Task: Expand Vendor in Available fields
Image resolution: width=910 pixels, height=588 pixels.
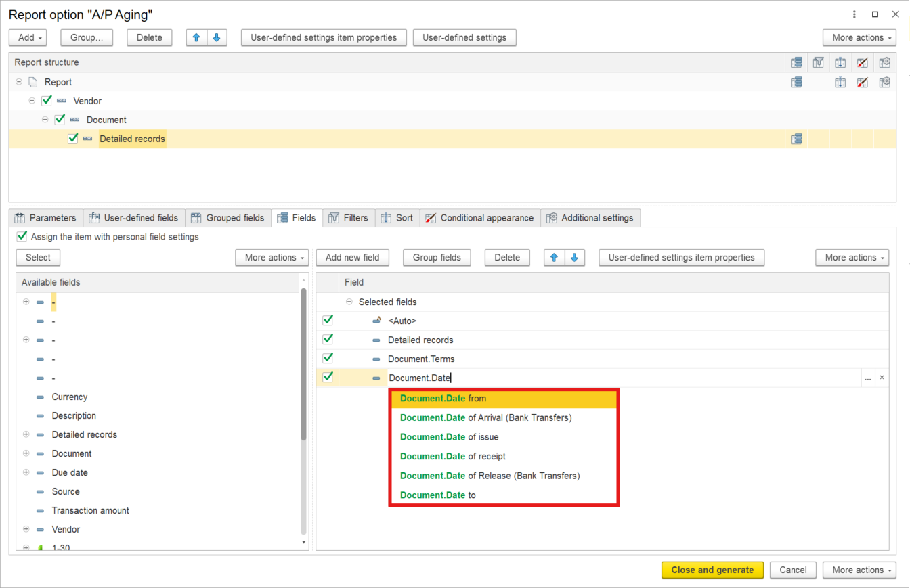Action: click(x=26, y=529)
